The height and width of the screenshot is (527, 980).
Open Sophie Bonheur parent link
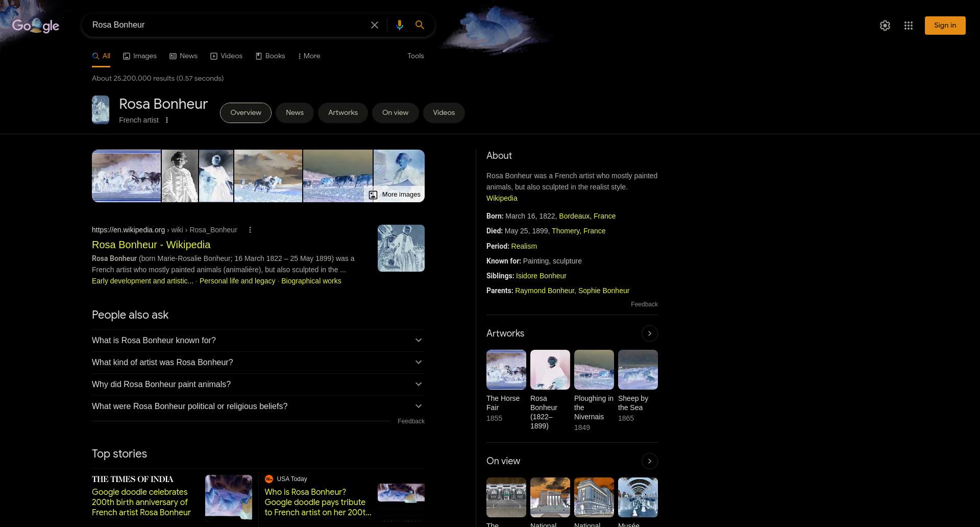604,291
